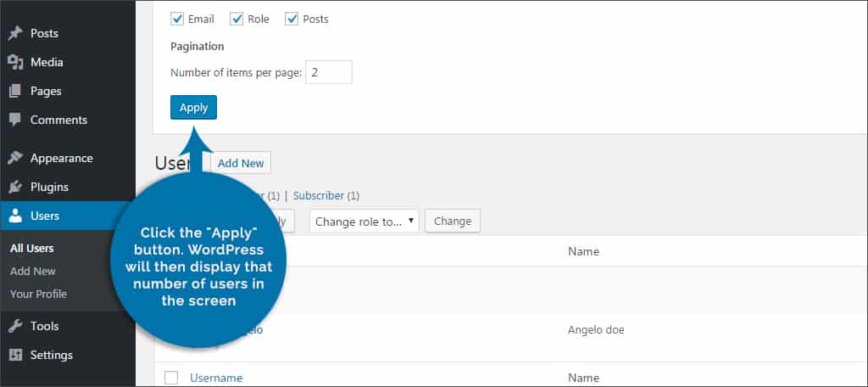The image size is (868, 387).
Task: Click the Angelo doe name cell
Action: click(x=596, y=330)
